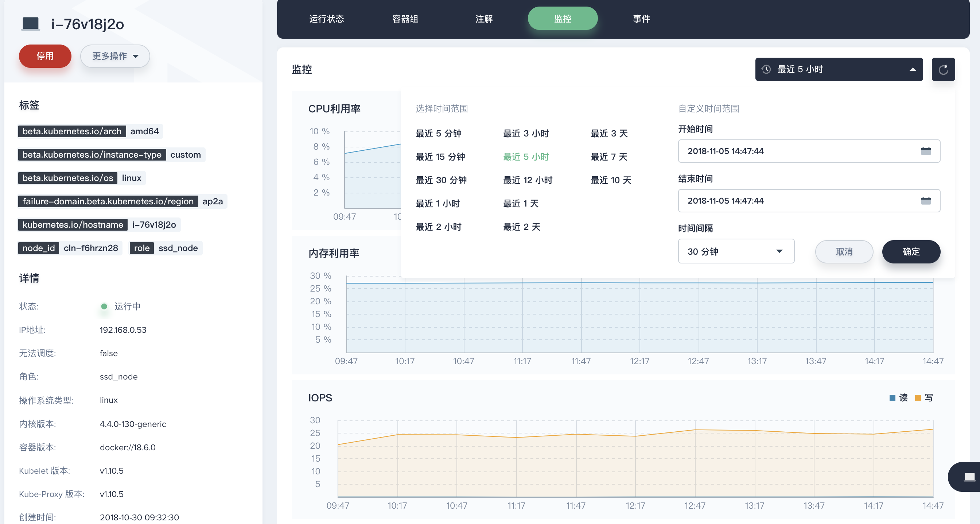Open the 30 分钟 time interval dropdown

(736, 251)
